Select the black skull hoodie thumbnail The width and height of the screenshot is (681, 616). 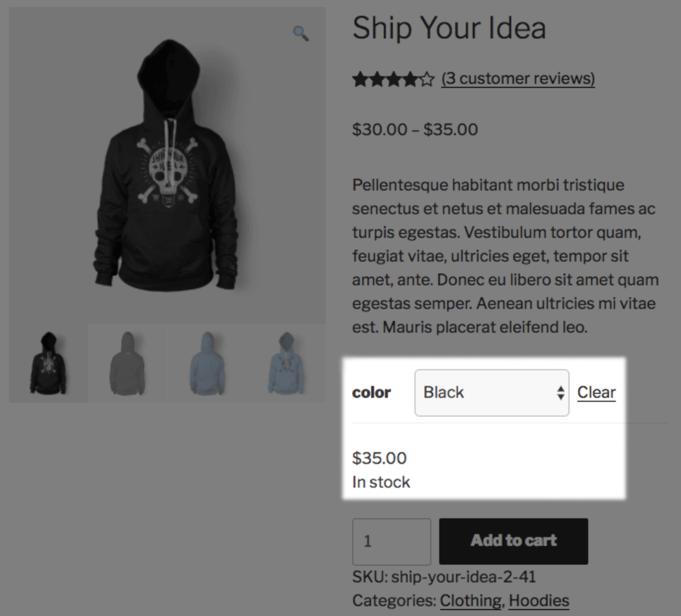click(48, 363)
